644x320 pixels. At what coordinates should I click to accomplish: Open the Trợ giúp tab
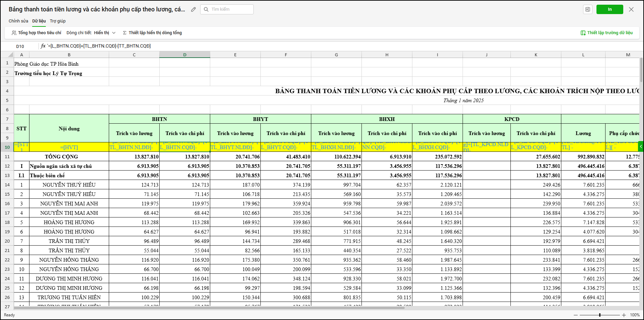[x=58, y=21]
